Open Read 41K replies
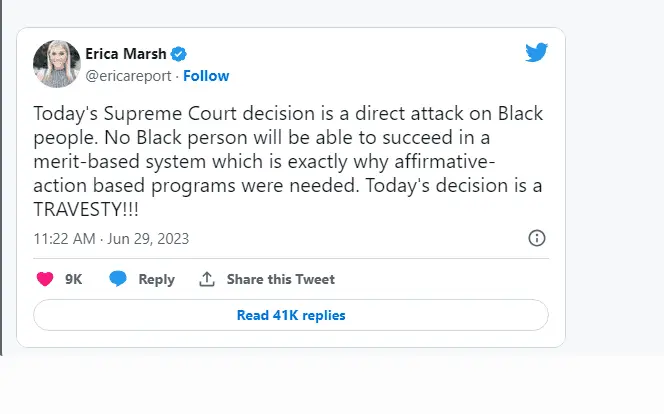This screenshot has width=664, height=414. pyautogui.click(x=290, y=315)
